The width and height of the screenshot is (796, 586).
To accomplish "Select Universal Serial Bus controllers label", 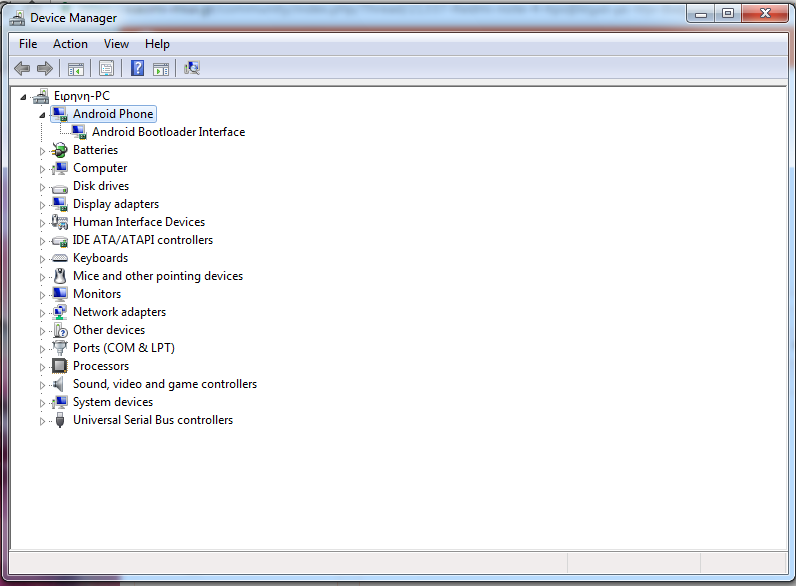I will click(153, 420).
